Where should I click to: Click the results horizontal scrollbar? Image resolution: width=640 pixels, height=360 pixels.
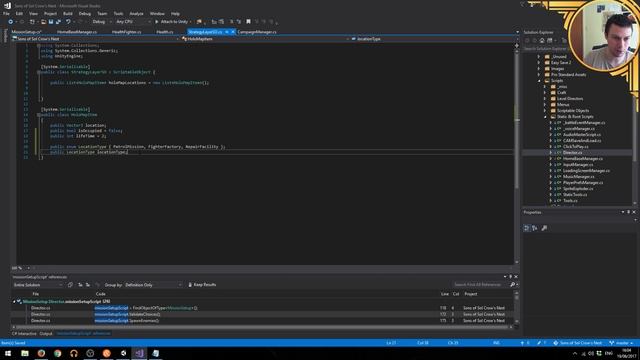tap(261, 327)
